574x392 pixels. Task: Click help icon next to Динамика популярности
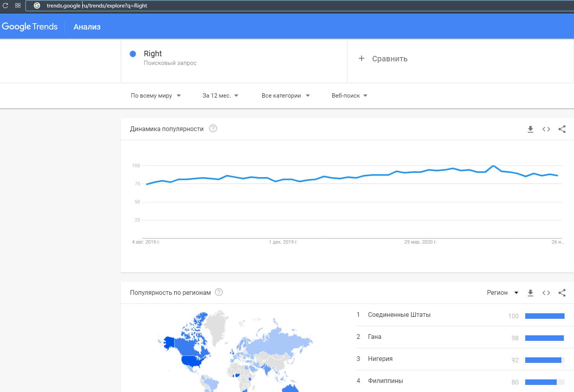[x=213, y=129]
